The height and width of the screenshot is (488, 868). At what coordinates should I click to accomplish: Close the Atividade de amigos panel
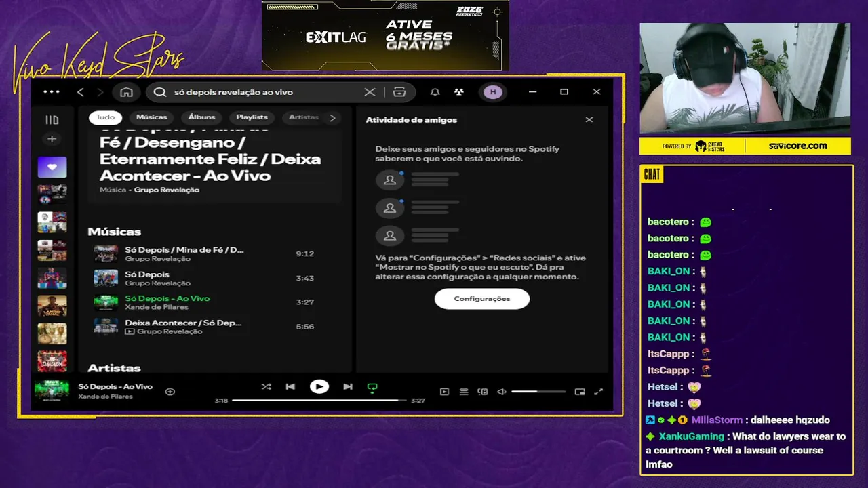(589, 119)
